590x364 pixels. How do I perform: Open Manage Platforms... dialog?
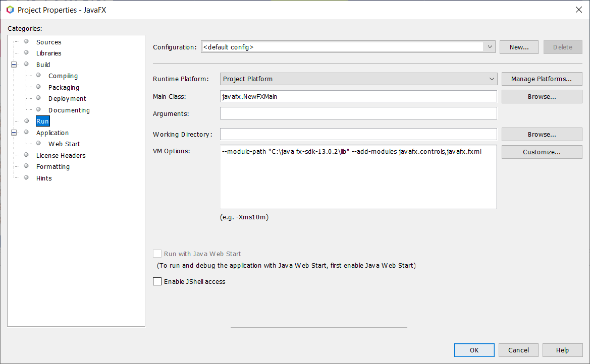pyautogui.click(x=542, y=79)
